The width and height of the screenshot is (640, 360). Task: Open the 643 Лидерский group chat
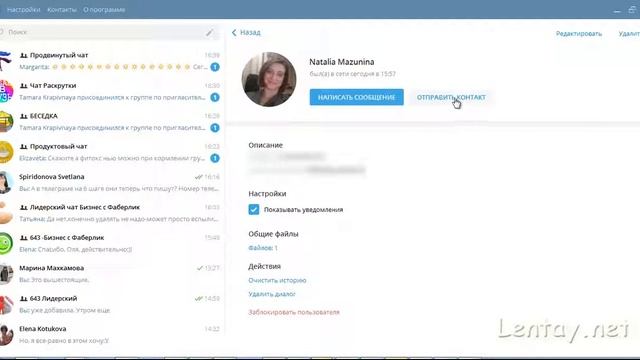[x=111, y=304]
